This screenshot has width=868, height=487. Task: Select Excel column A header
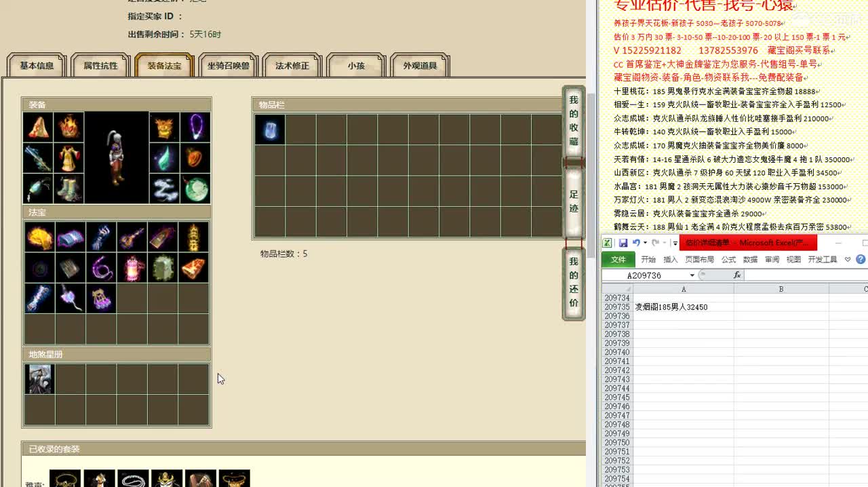pyautogui.click(x=684, y=289)
